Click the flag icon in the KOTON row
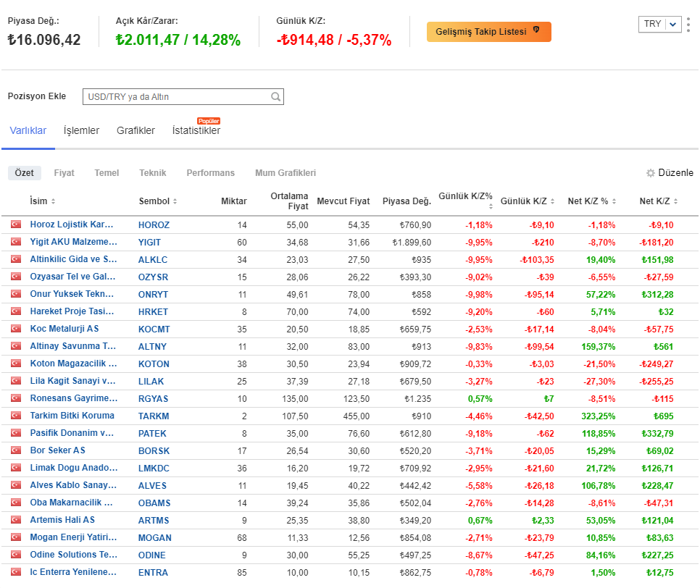700x588 pixels. [16, 364]
